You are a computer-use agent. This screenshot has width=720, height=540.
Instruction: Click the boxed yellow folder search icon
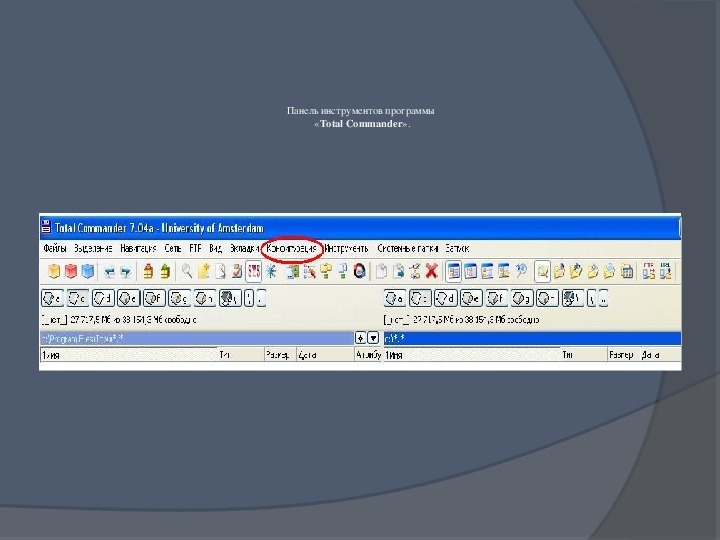[x=542, y=271]
